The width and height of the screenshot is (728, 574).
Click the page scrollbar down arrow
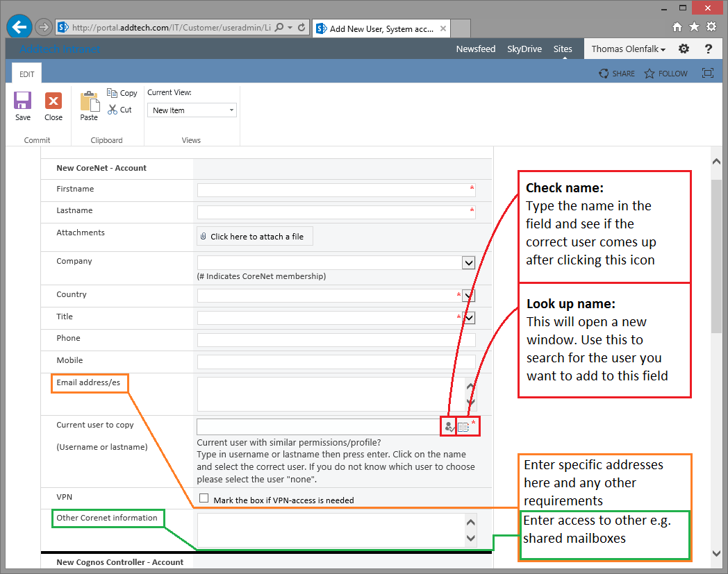(x=716, y=553)
